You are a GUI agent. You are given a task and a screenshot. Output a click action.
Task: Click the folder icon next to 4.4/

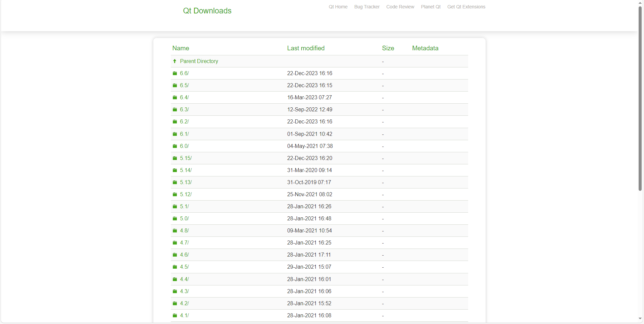[175, 279]
